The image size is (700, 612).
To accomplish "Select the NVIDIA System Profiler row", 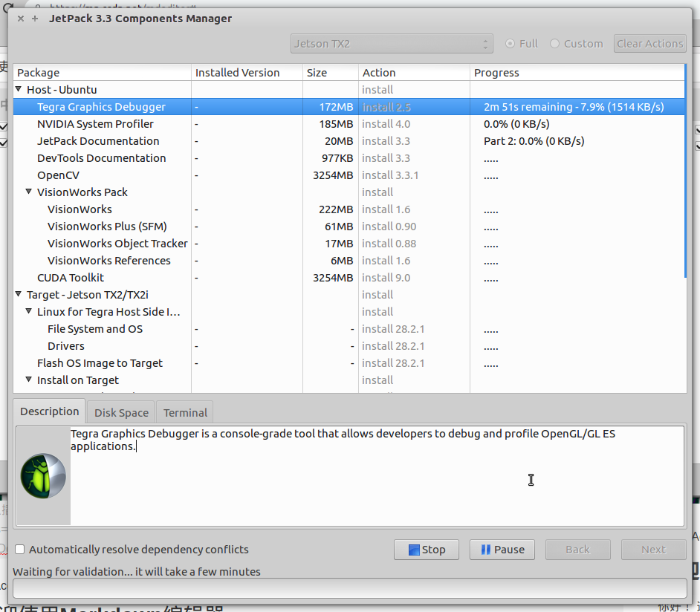I will tap(349, 123).
